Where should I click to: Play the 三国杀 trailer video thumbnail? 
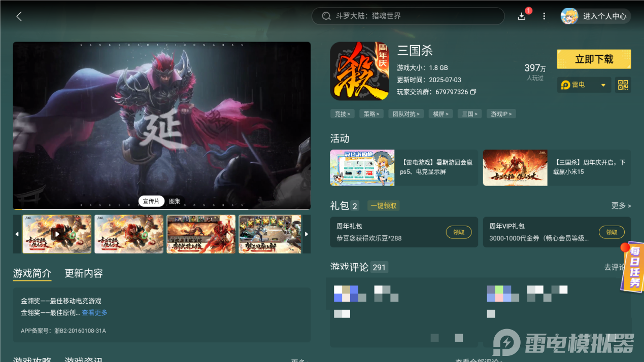point(56,234)
